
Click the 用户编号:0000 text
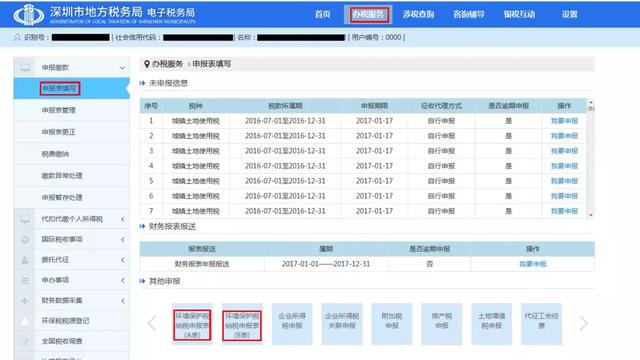376,38
